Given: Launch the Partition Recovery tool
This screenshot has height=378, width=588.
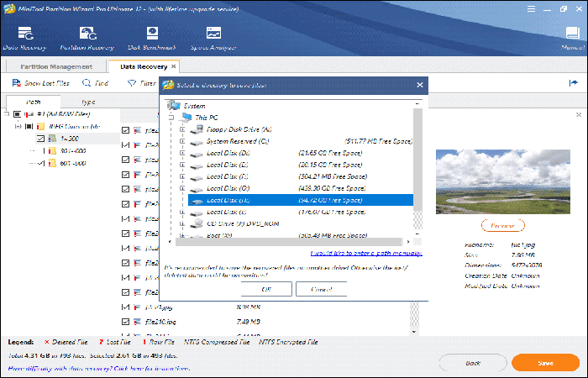Looking at the screenshot, I should [87, 39].
